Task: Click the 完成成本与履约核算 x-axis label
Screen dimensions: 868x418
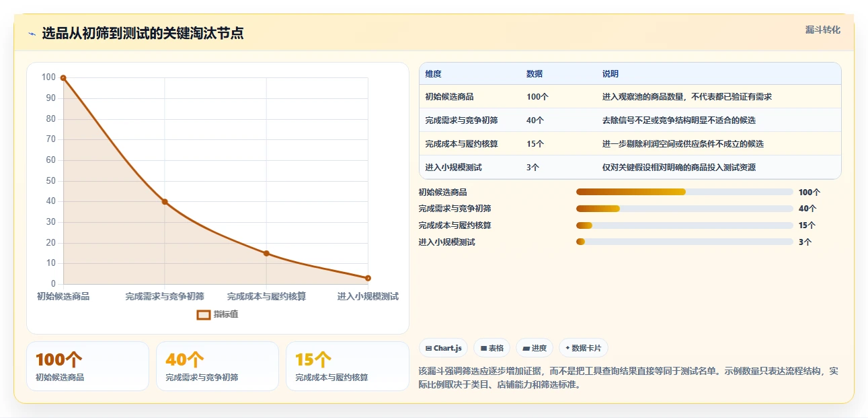Action: (x=267, y=296)
